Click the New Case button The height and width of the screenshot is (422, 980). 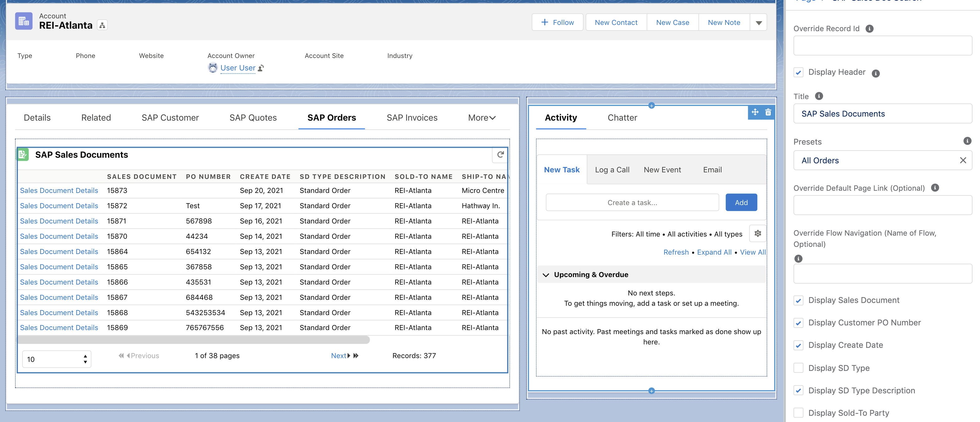(x=672, y=22)
